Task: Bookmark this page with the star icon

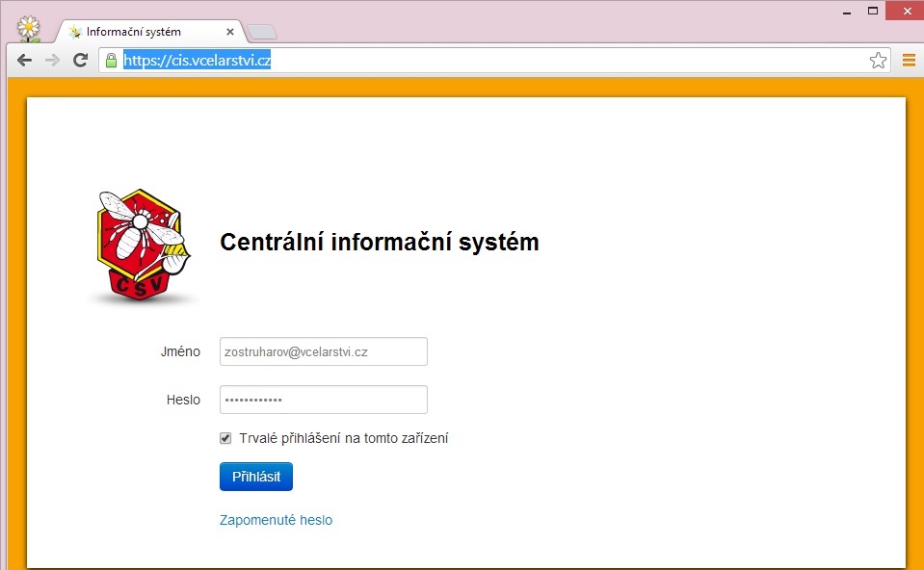Action: tap(878, 60)
